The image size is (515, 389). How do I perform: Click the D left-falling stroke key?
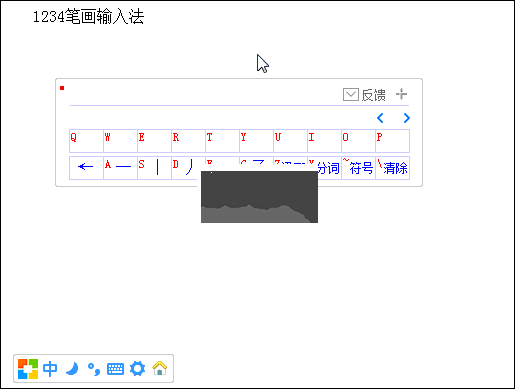[187, 168]
